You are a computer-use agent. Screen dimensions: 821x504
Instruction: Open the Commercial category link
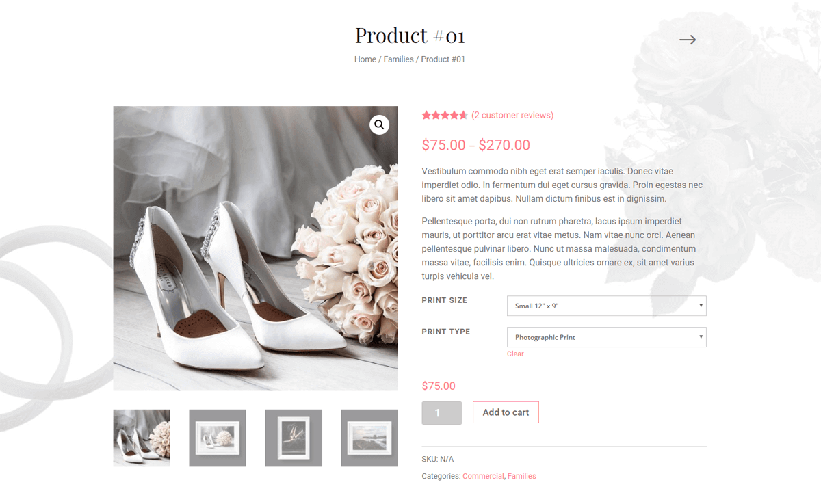[483, 476]
